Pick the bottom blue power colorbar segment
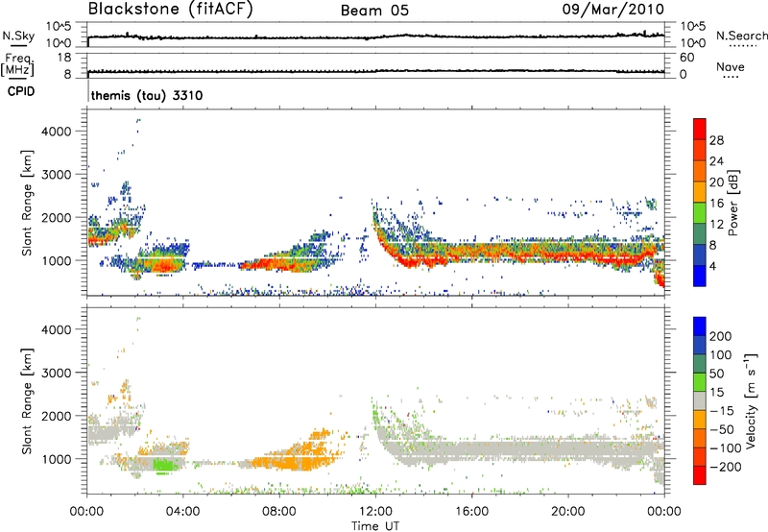768x532 pixels. tap(700, 276)
